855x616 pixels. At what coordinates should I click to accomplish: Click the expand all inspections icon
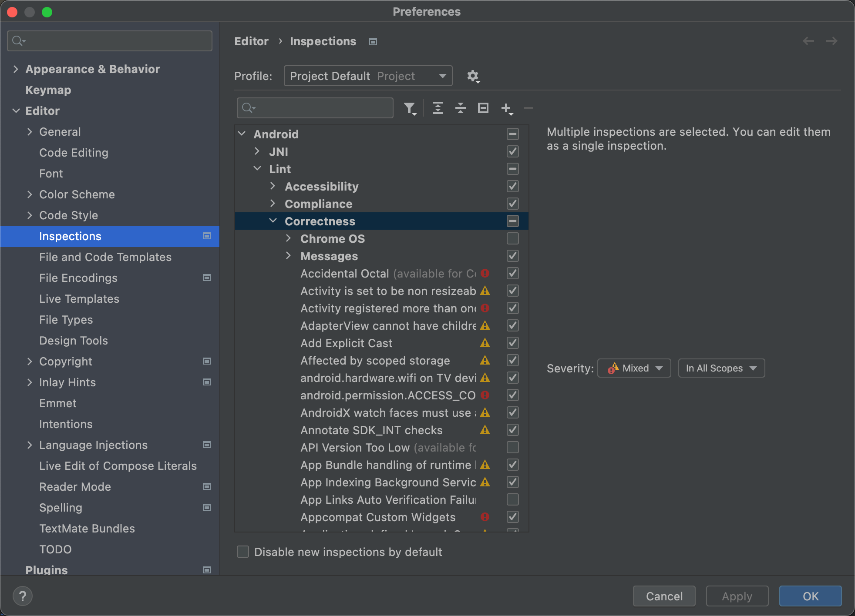coord(438,108)
